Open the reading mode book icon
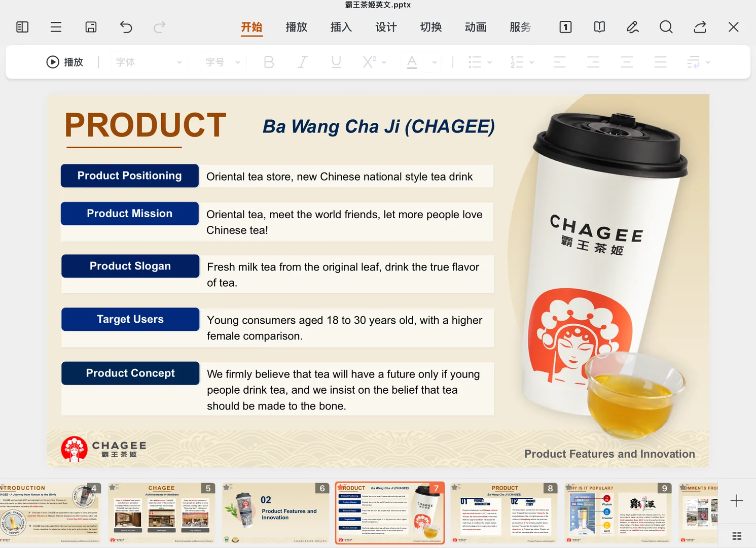The image size is (756, 548). pyautogui.click(x=599, y=27)
